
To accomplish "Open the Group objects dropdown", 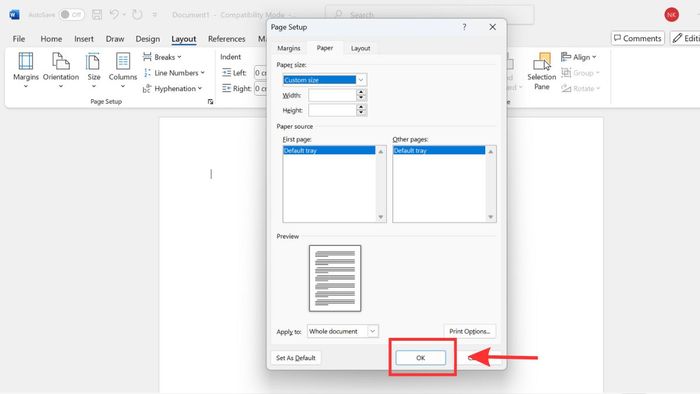I will click(580, 73).
